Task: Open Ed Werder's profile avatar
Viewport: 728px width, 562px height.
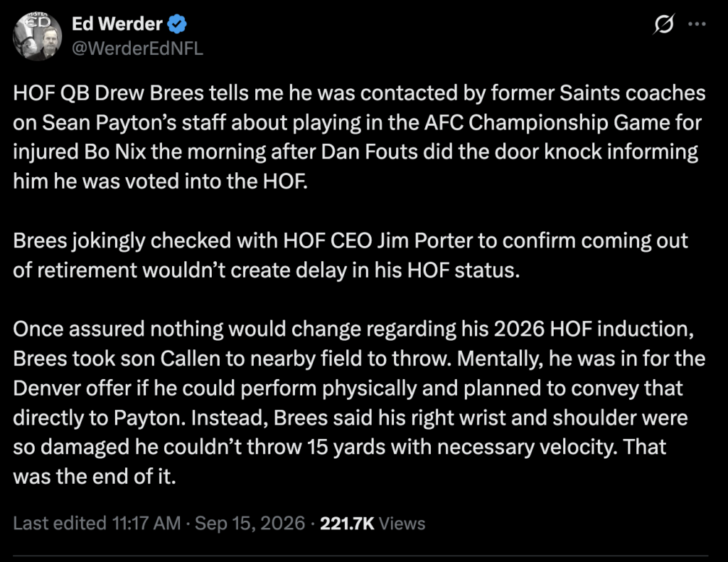Action: coord(37,36)
